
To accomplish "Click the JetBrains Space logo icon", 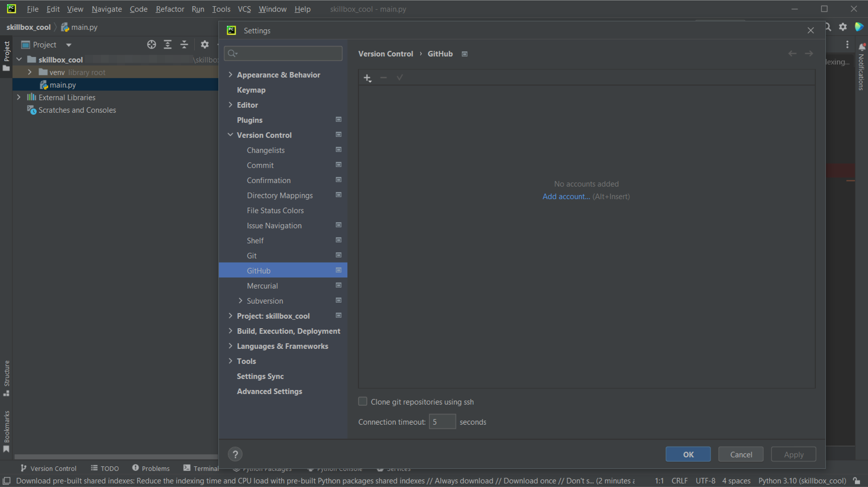I will pos(859,27).
